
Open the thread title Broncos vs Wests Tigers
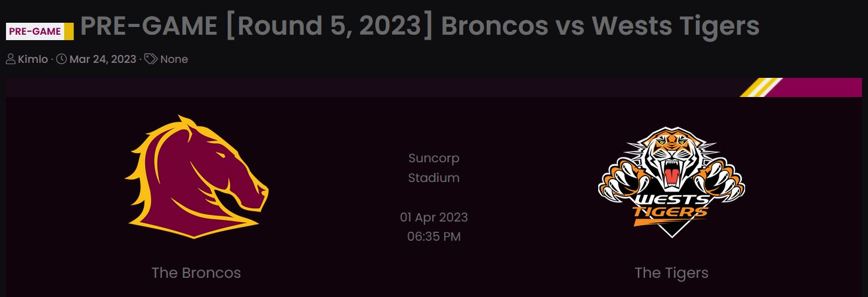[420, 26]
